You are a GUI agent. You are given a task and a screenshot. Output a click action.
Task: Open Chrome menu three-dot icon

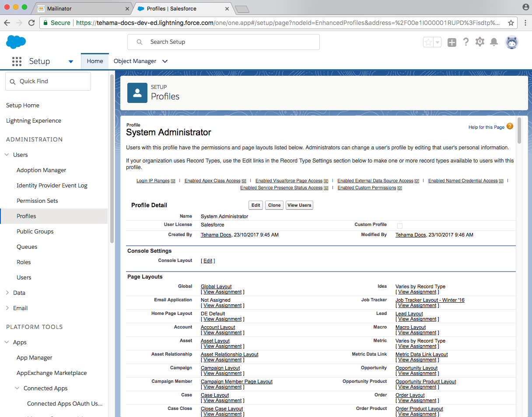525,23
